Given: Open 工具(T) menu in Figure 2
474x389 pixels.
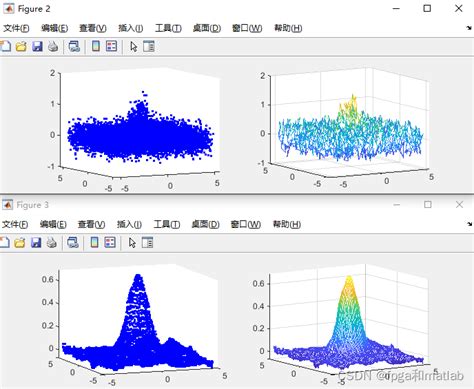Looking at the screenshot, I should [x=168, y=28].
